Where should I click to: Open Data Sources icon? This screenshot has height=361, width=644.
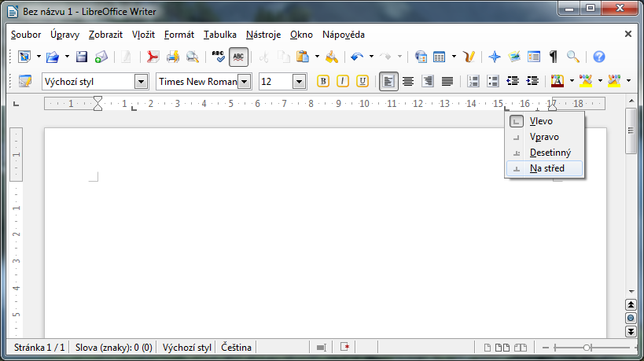[x=534, y=57]
